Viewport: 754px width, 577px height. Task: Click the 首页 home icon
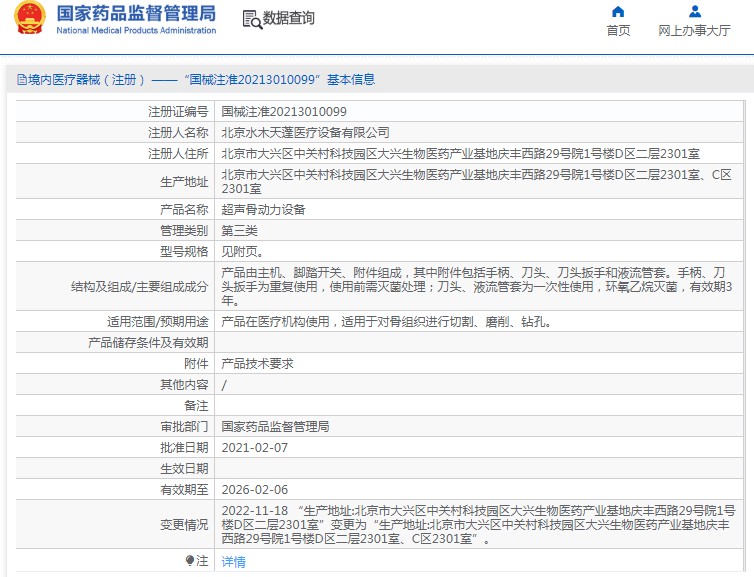[x=618, y=12]
